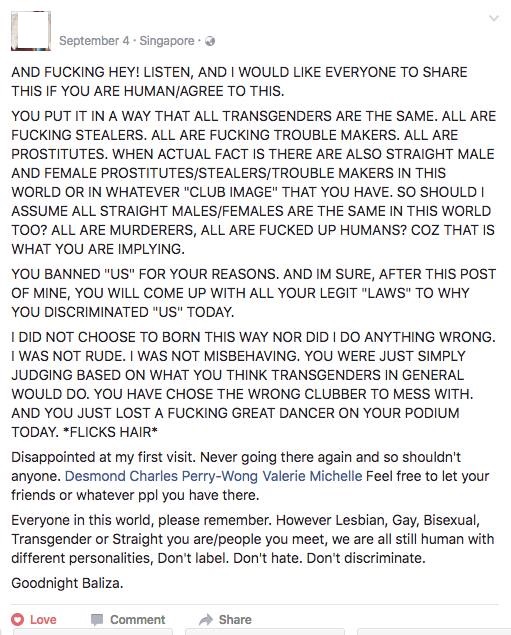Viewport: 511px width, 635px height.
Task: Click the opening LISTEN share request paragraph
Action: pyautogui.click(x=239, y=81)
